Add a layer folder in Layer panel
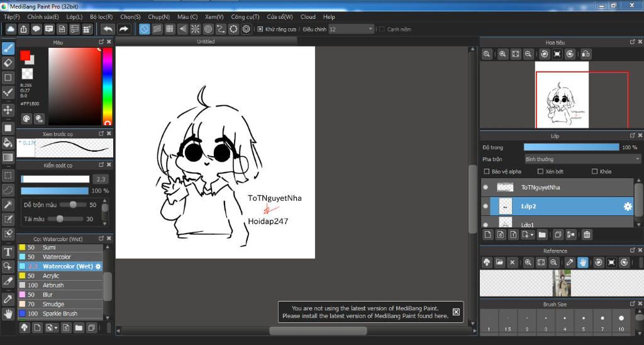Screen dimensions: 644x345 [542, 234]
